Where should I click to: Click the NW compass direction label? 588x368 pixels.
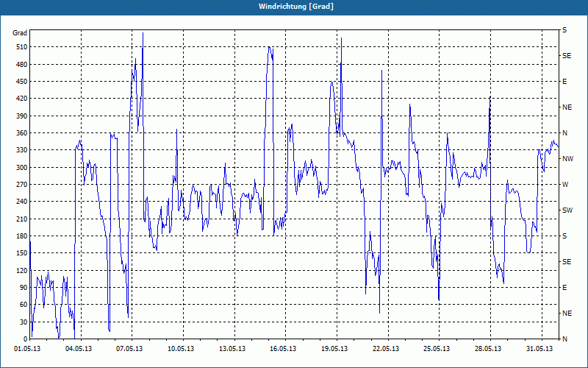pos(567,159)
